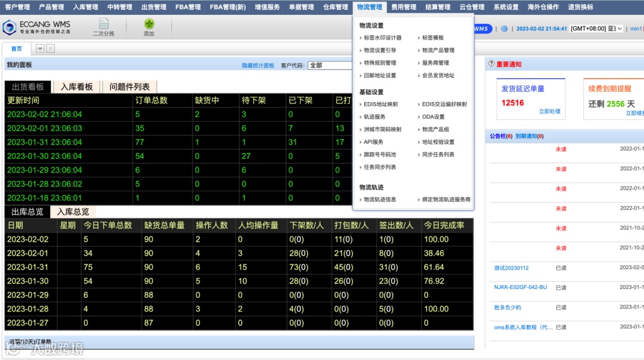Select 回邮地址设置 menu entry

click(380, 76)
